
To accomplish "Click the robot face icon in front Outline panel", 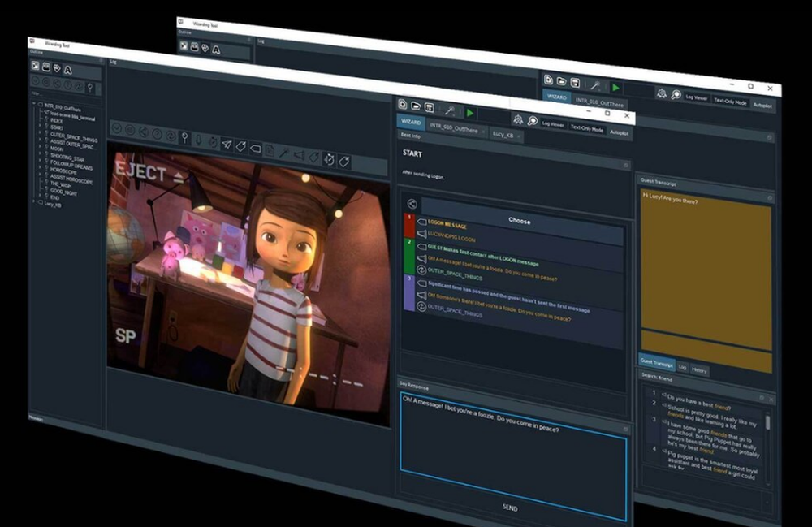I will (x=46, y=67).
